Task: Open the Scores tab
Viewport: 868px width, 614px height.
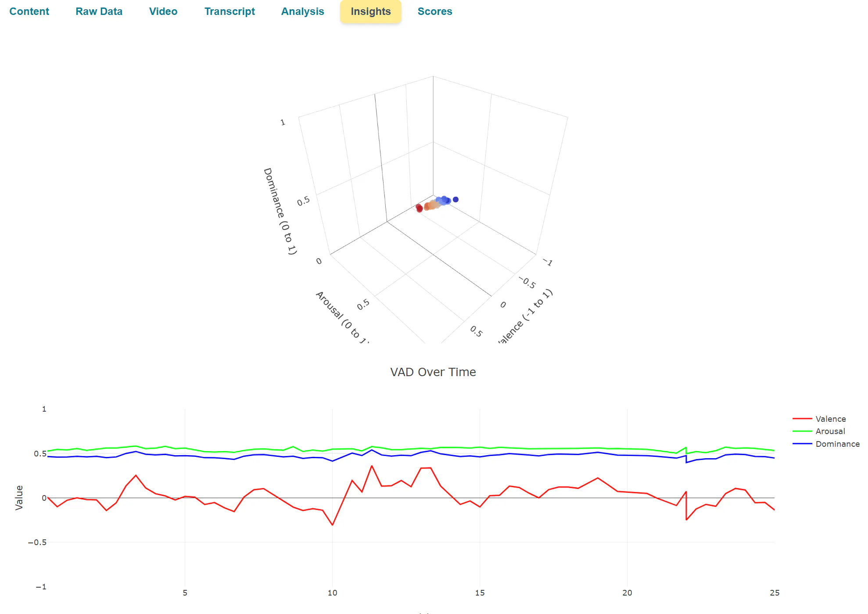Action: 435,11
